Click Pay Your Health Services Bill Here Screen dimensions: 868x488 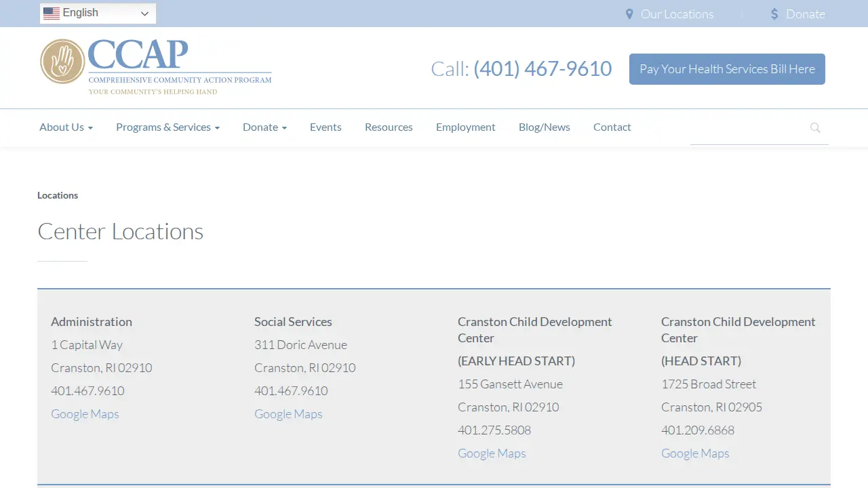[x=727, y=69]
